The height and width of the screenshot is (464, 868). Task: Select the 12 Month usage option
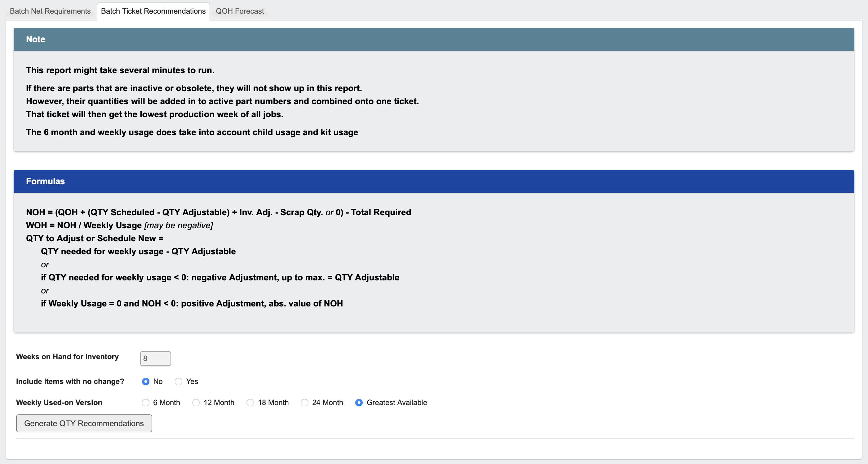[196, 402]
